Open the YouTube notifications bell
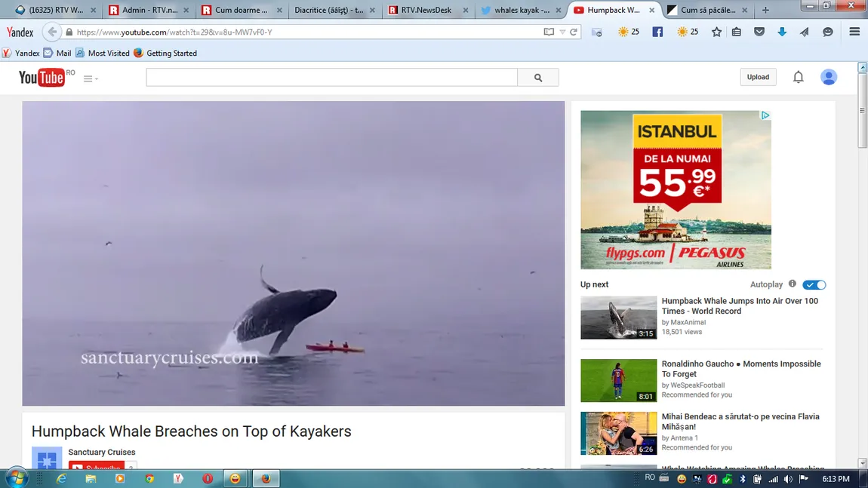The width and height of the screenshot is (868, 488). 799,77
